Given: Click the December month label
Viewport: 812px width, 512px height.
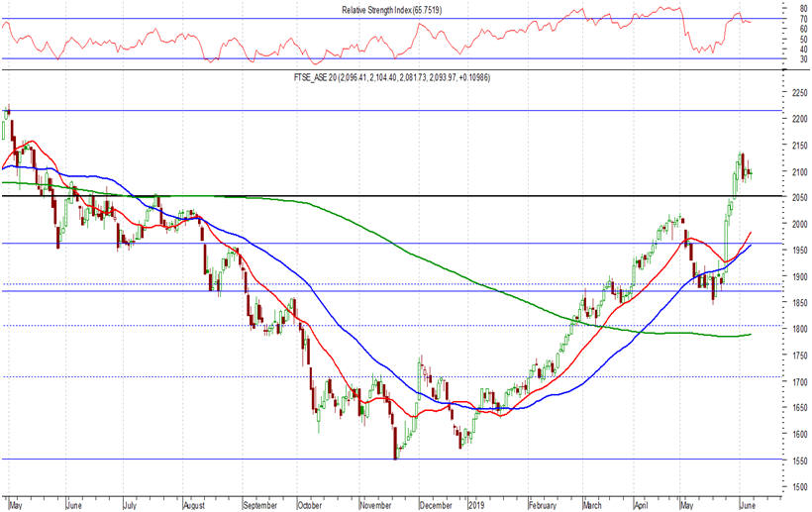Looking at the screenshot, I should click(436, 505).
